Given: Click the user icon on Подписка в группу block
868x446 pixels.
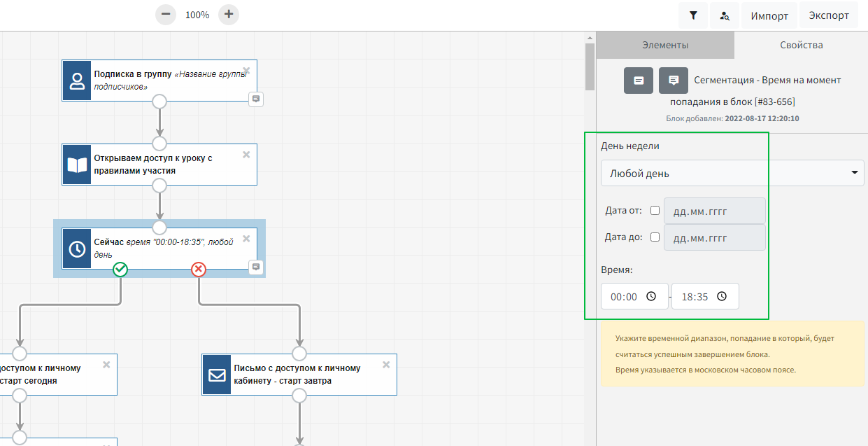Looking at the screenshot, I should (77, 81).
